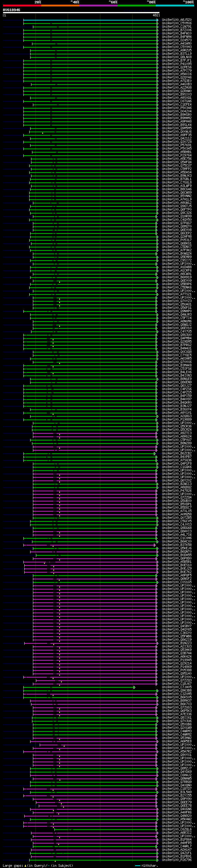Screen dimensions: 197x868
Task: Open hit UniRef100_C1N791
Action: (177, 26)
